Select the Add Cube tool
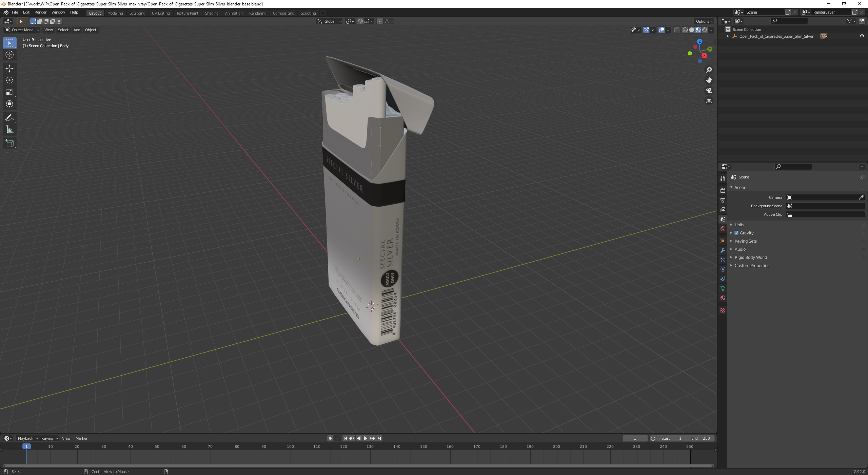868x475 pixels. click(9, 144)
